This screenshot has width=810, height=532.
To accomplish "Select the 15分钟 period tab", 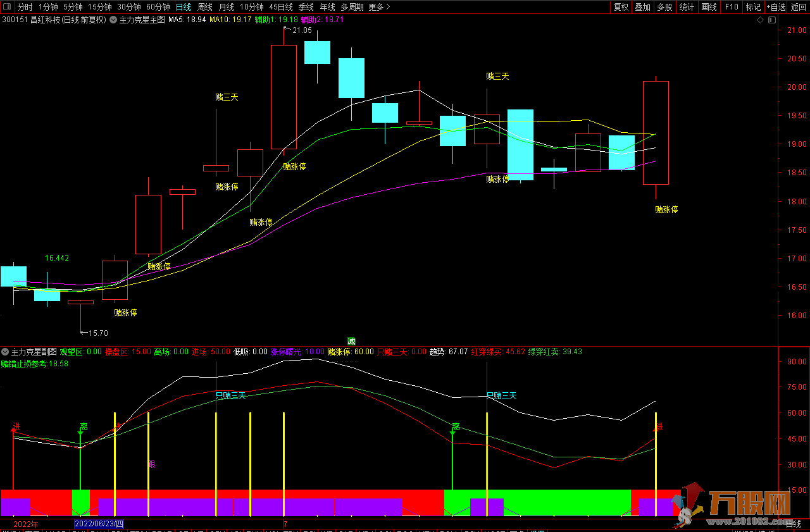I will (x=100, y=7).
